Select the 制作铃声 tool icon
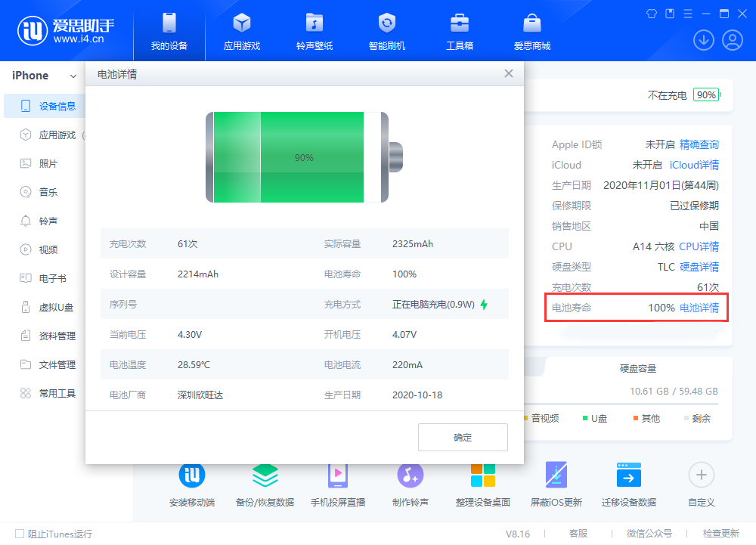The image size is (756, 545). tap(409, 484)
